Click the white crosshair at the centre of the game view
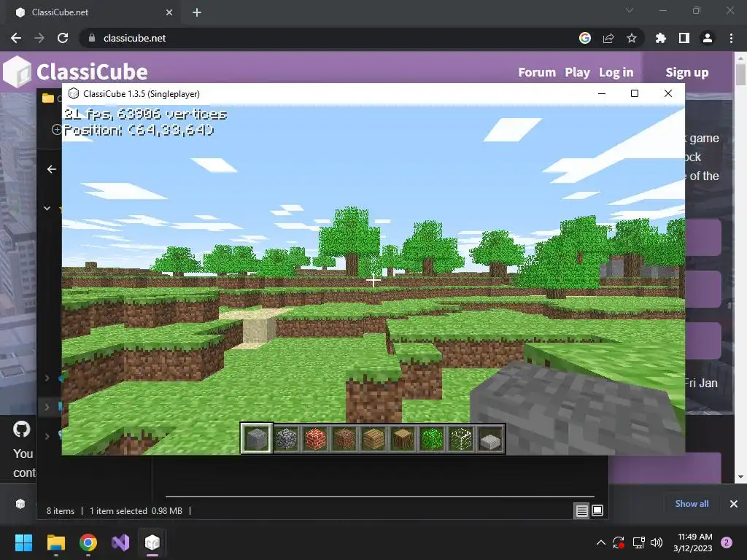Screen dimensions: 747x560 pos(373,281)
